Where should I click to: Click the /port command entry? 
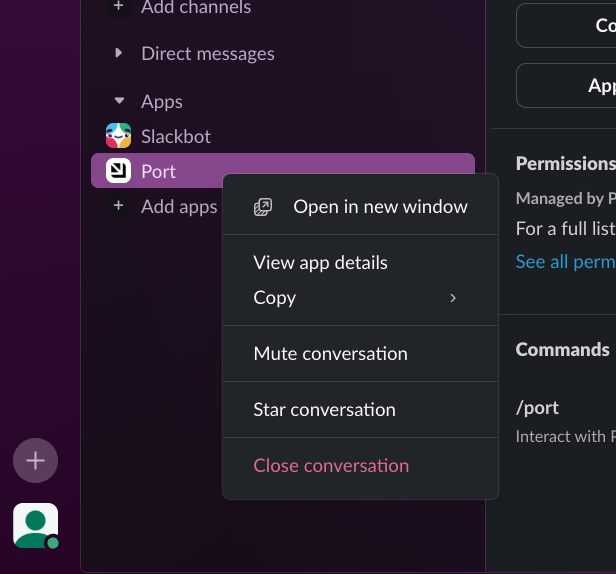pos(537,408)
